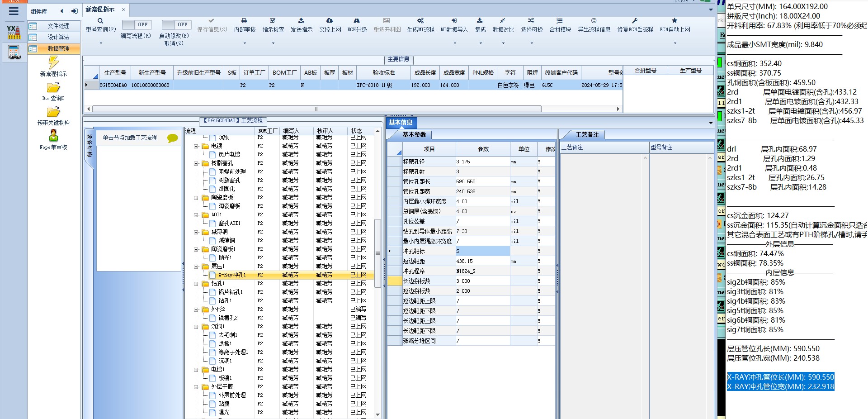This screenshot has width=868, height=419.
Task: Click the 文控上网 cloud icon
Action: [330, 21]
